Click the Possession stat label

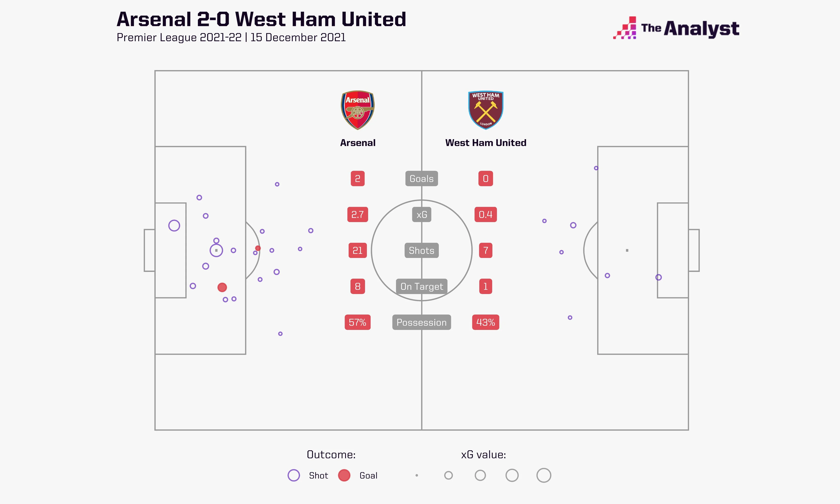pyautogui.click(x=421, y=322)
